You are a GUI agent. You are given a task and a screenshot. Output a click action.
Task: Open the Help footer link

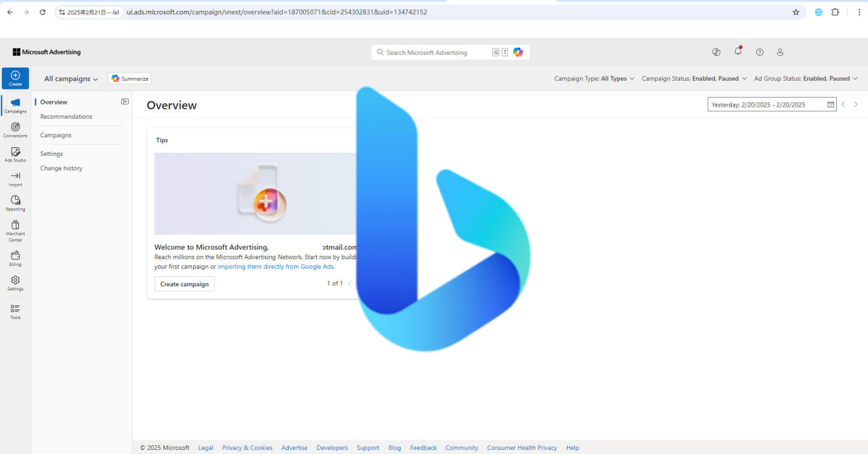pyautogui.click(x=572, y=448)
